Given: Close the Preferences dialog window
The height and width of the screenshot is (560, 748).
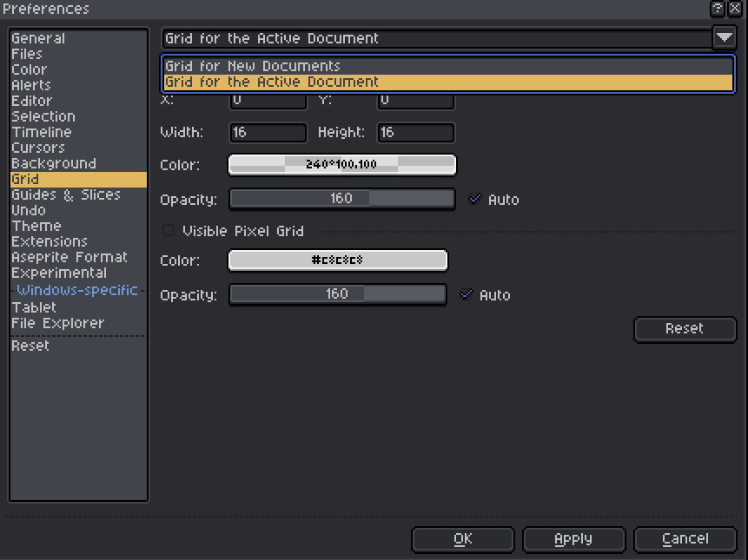Looking at the screenshot, I should point(734,9).
